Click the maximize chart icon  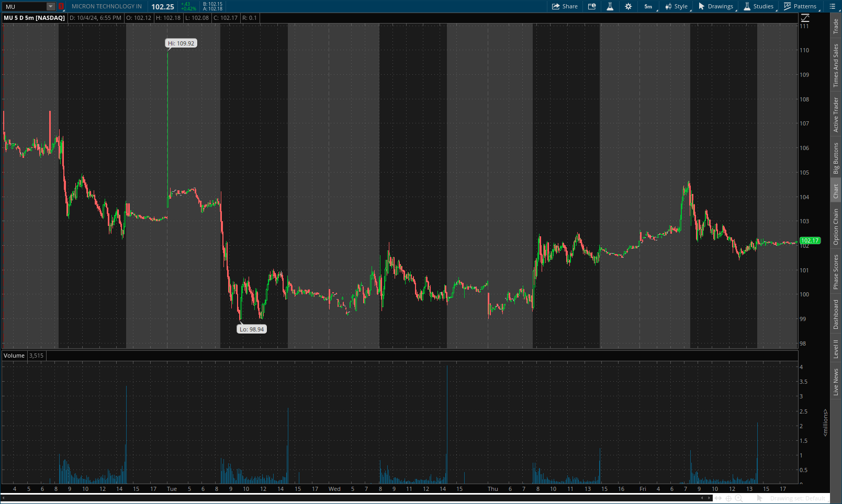pos(804,17)
